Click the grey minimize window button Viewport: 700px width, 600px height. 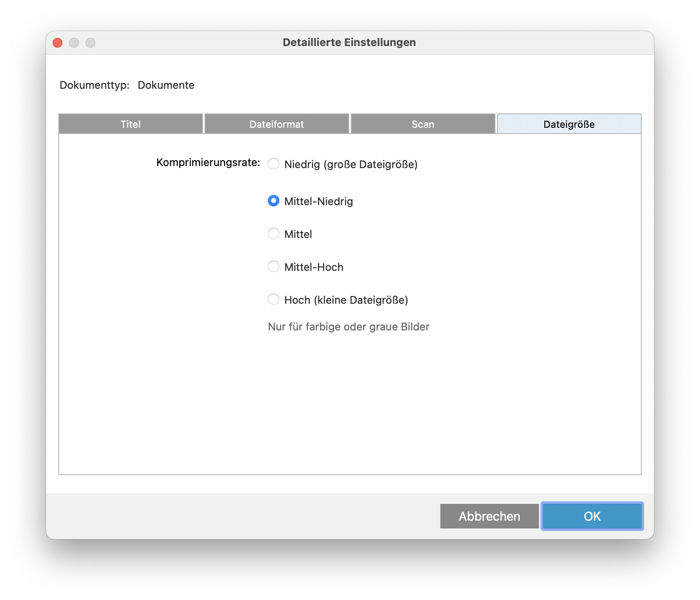click(74, 43)
